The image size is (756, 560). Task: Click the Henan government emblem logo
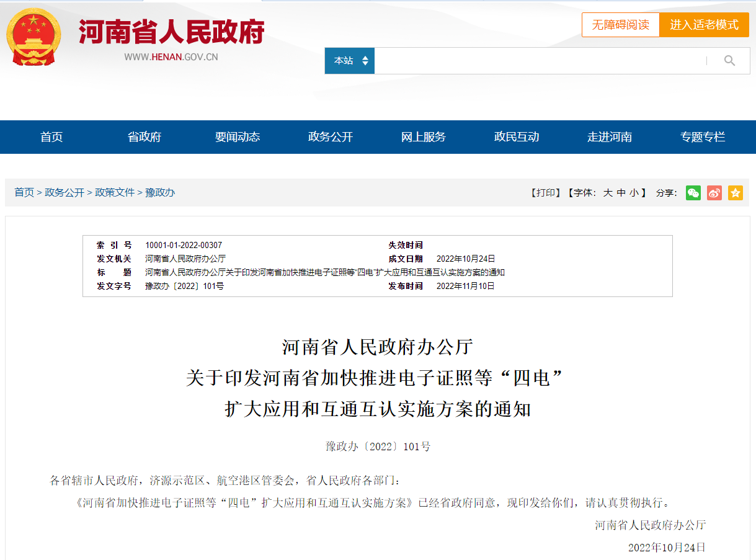[33, 35]
